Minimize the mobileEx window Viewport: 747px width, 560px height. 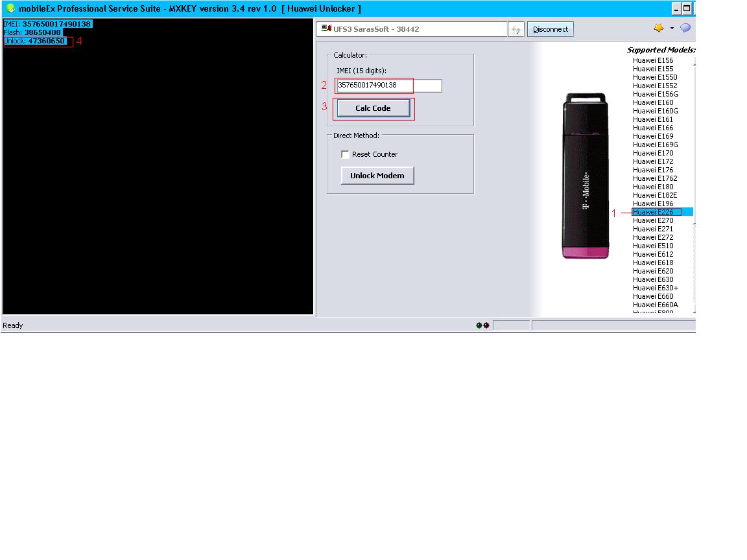(676, 8)
